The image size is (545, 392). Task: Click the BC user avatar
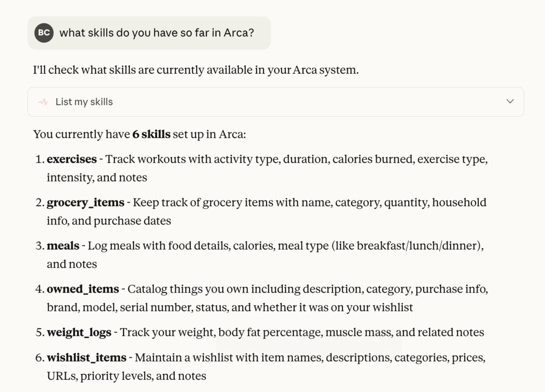(44, 33)
